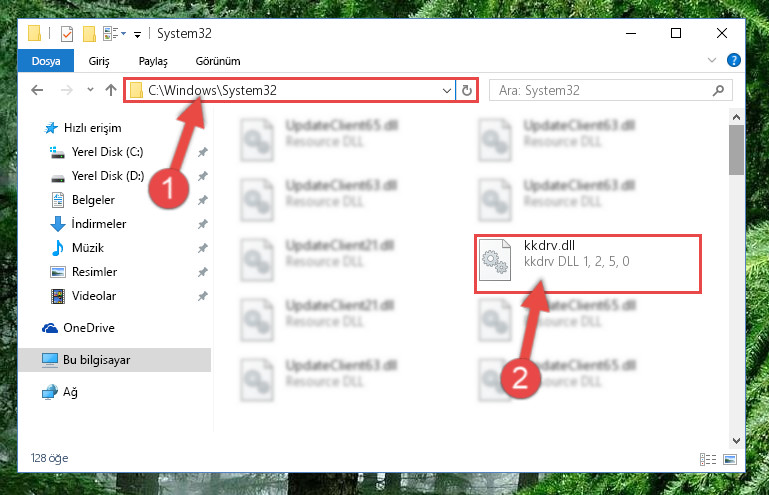Expand the address bar history dropdown
Screen dimensions: 769x495
click(x=446, y=91)
